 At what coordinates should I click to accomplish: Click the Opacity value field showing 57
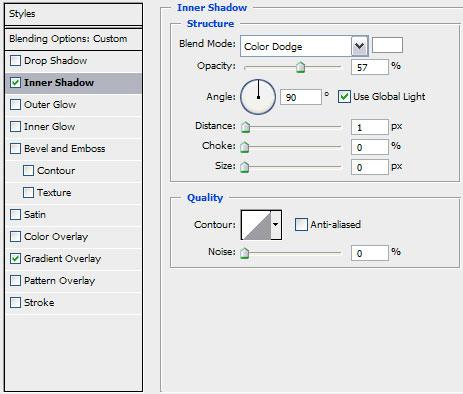[x=370, y=67]
